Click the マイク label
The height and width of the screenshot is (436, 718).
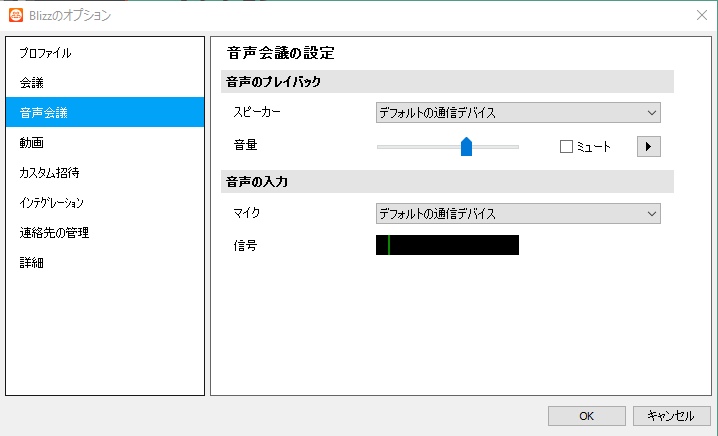pyautogui.click(x=247, y=213)
